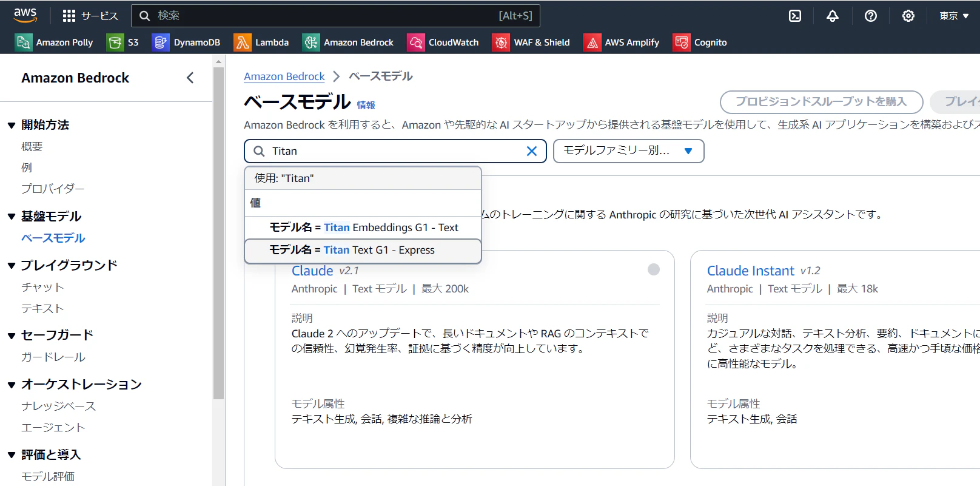Image resolution: width=980 pixels, height=486 pixels.
Task: Open the Amazon Polly shortcut
Action: click(54, 42)
